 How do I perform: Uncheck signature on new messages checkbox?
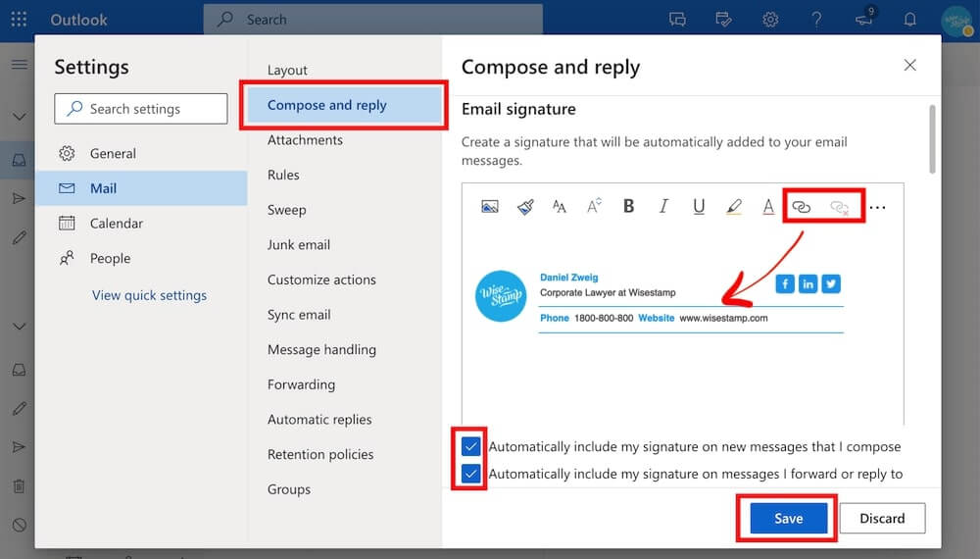(471, 446)
